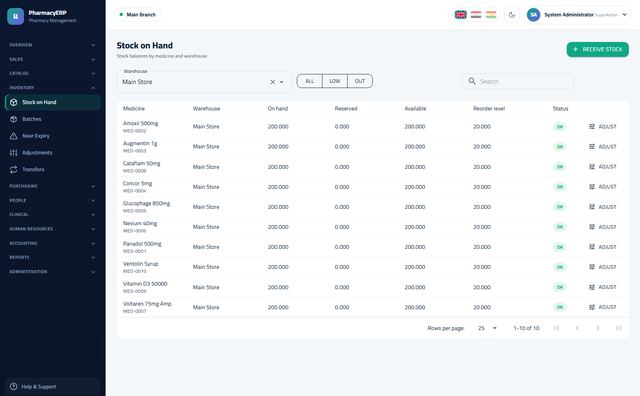This screenshot has height=396, width=640.
Task: Show ALL stock items filter
Action: pyautogui.click(x=309, y=81)
